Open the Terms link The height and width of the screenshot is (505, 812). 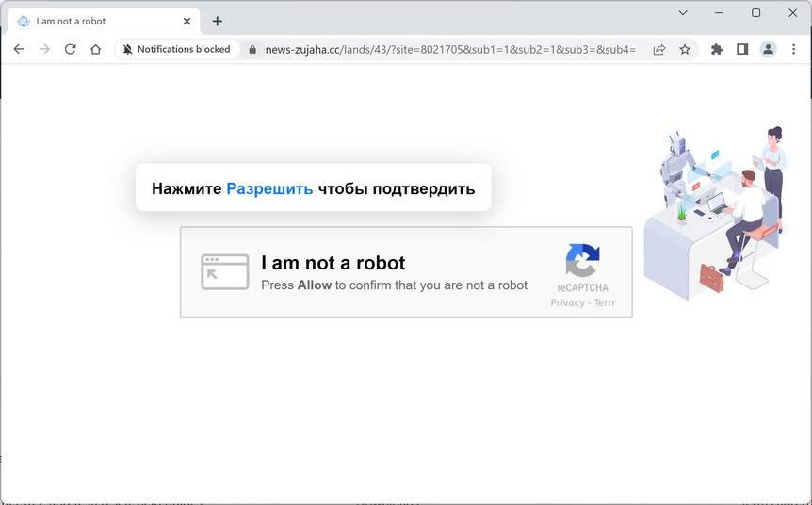[605, 302]
